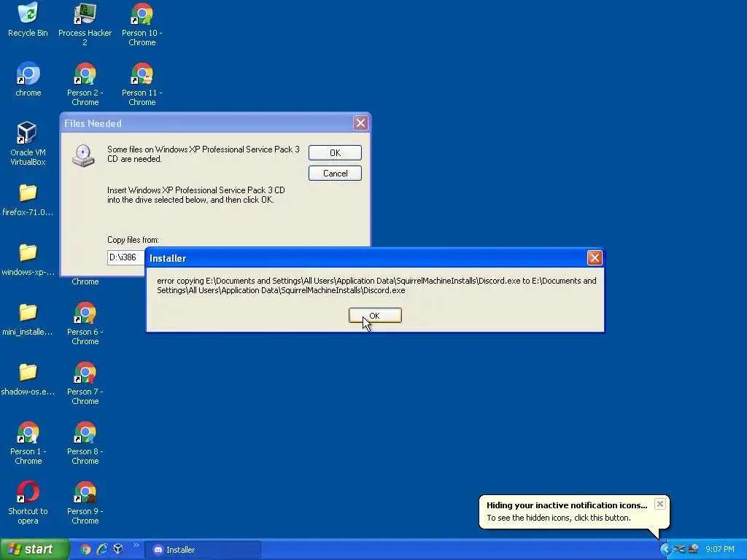This screenshot has height=560, width=747.
Task: Select Shortcut to opera icon
Action: pos(28,503)
